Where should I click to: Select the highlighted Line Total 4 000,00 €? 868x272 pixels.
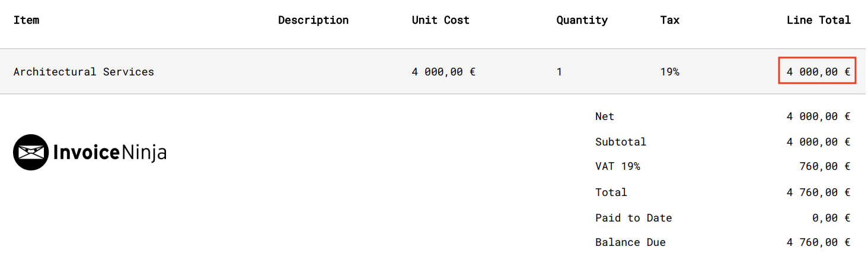818,71
